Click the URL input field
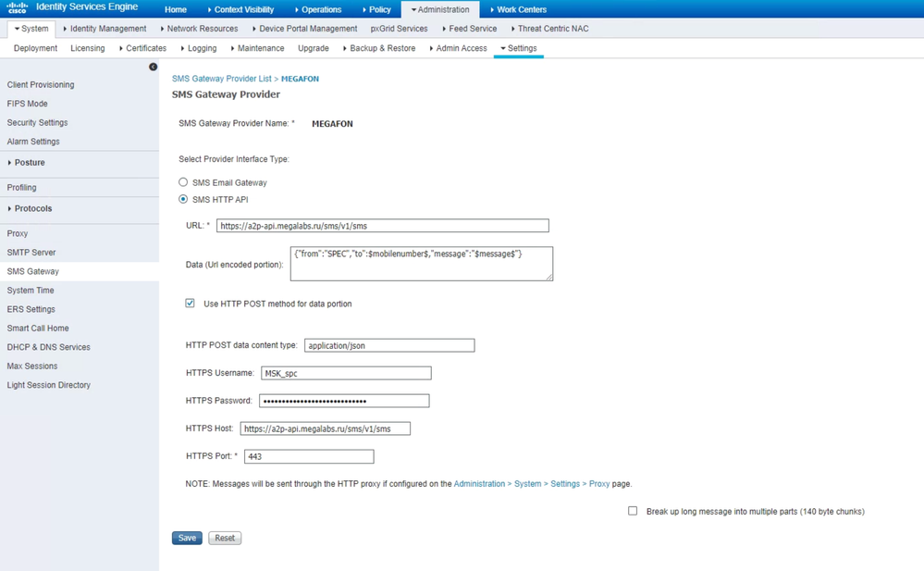This screenshot has height=571, width=924. (x=382, y=225)
